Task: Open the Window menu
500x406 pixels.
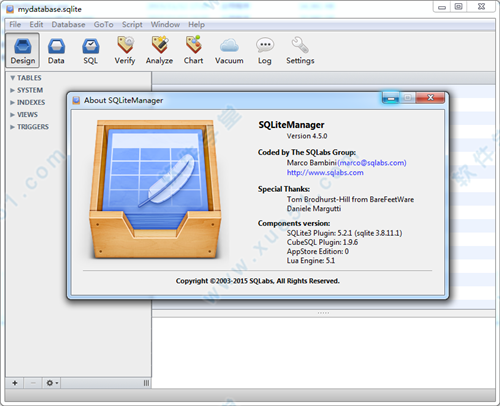Action: 165,24
